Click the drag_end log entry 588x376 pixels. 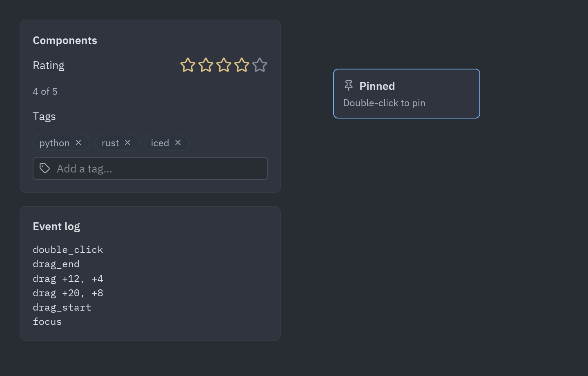(56, 264)
